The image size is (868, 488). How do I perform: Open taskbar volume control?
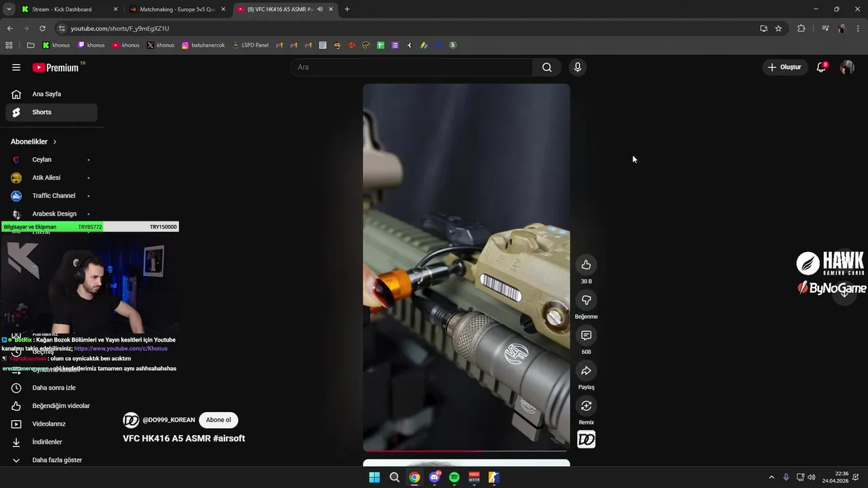point(812,477)
